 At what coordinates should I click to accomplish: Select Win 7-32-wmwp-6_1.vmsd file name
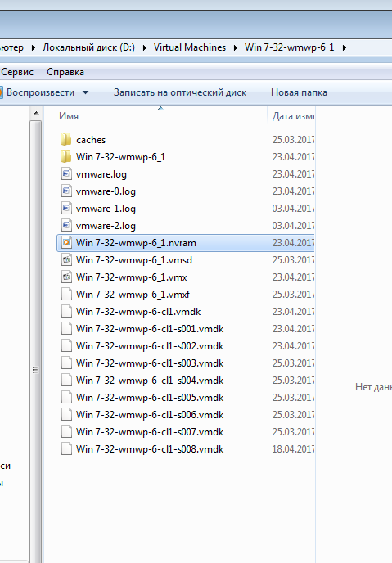[x=134, y=260]
